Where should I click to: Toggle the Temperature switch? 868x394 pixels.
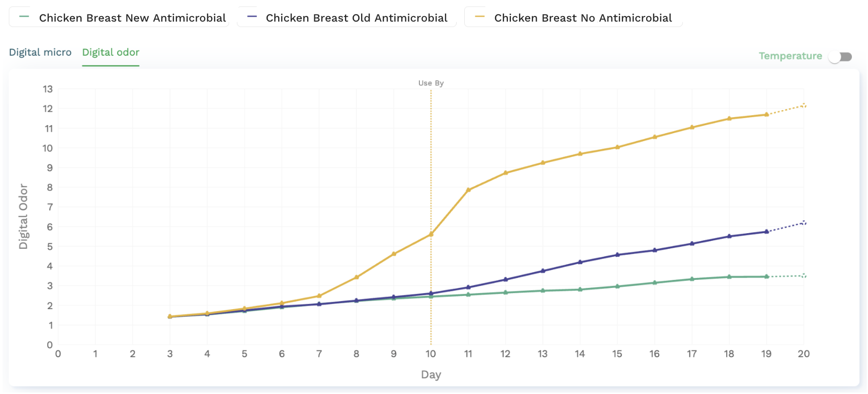841,57
